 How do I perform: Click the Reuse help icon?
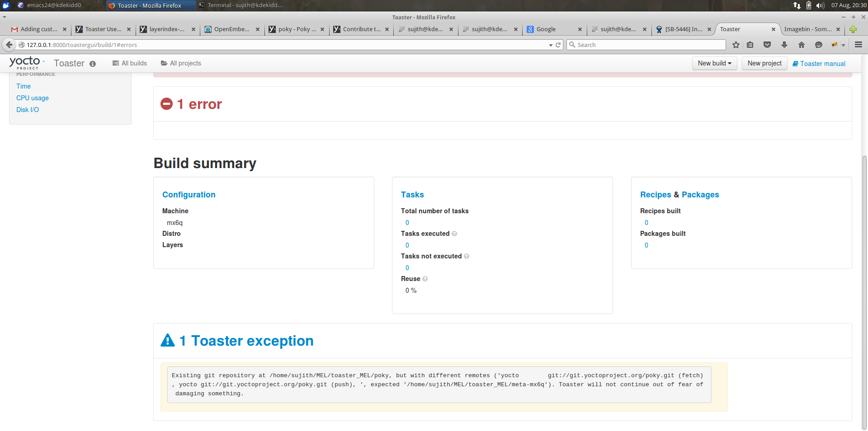(x=425, y=279)
